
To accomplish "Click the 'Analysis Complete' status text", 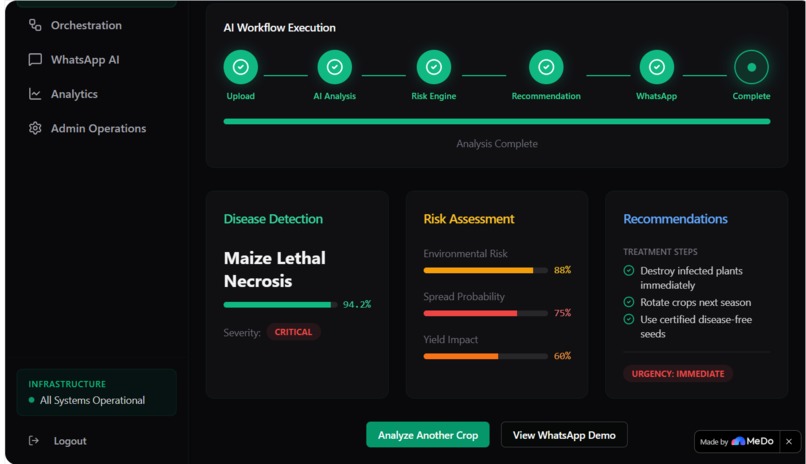I will tap(497, 144).
